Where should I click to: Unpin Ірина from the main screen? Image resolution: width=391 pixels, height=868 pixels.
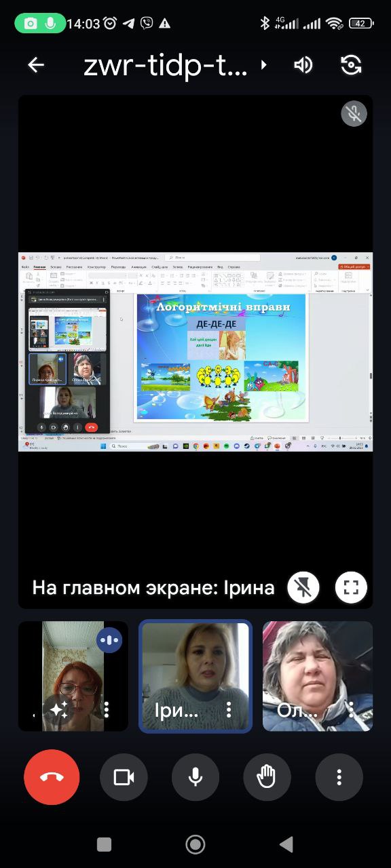tap(303, 587)
